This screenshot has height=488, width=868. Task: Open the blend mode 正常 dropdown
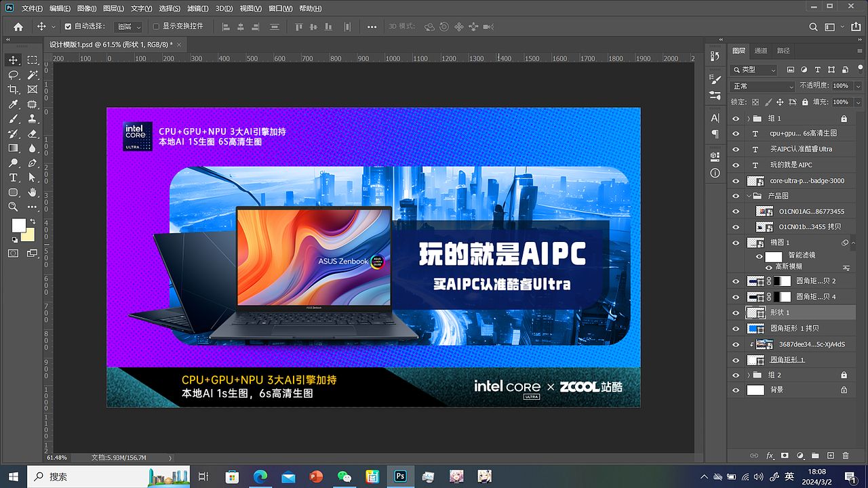point(763,86)
